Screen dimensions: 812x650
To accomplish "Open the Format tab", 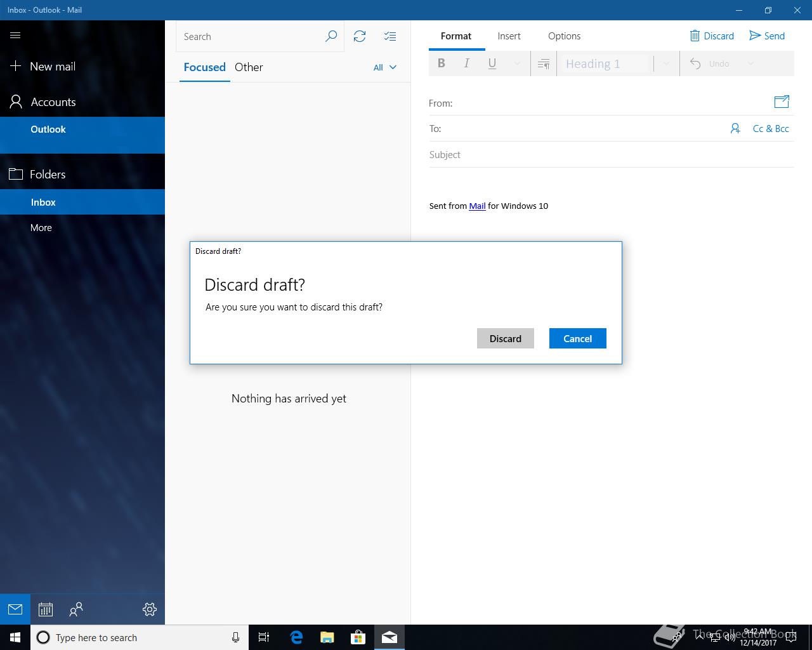I will (x=456, y=36).
